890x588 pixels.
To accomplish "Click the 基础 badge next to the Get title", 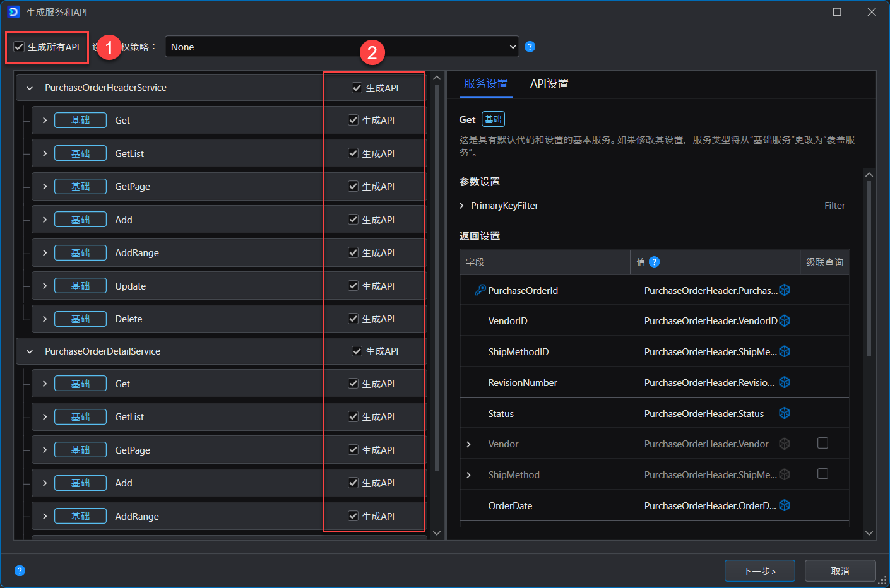I will click(x=493, y=119).
